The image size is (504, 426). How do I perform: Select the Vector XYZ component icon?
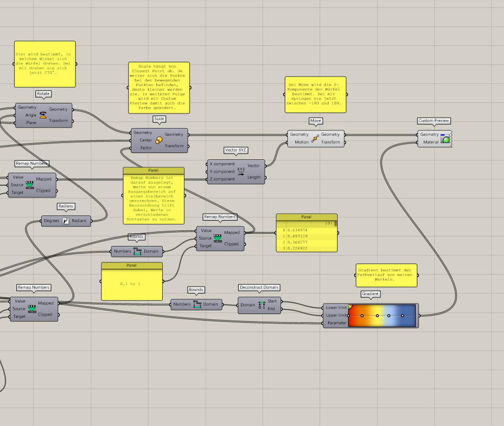point(241,172)
